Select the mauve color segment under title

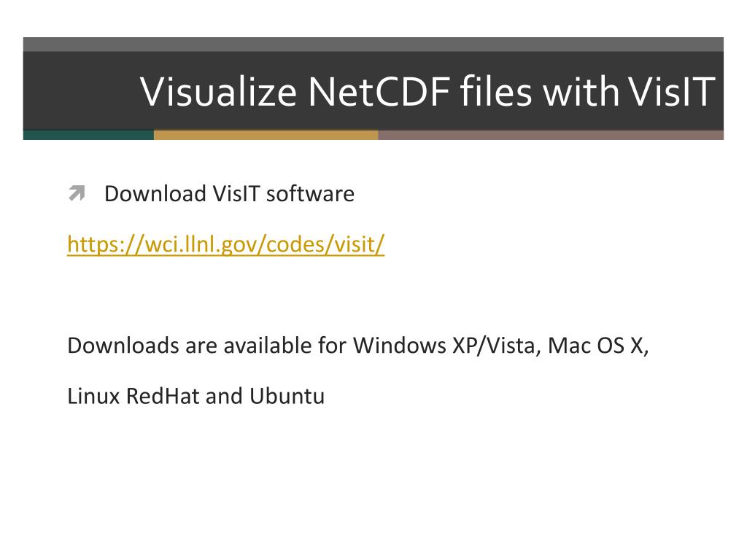click(x=551, y=135)
